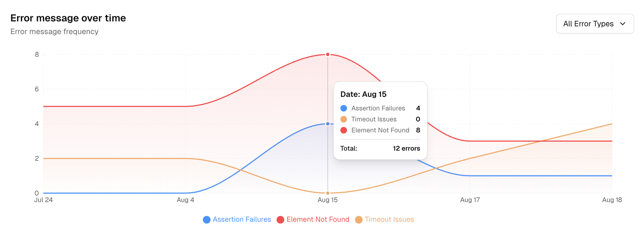644x233 pixels.
Task: Click the red Element Not Found legend dot
Action: coord(280,220)
